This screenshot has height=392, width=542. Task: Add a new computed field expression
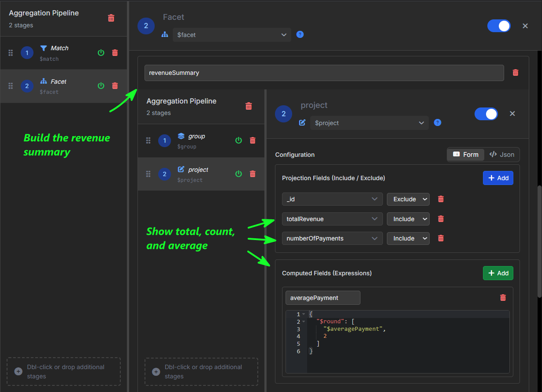[x=498, y=273]
